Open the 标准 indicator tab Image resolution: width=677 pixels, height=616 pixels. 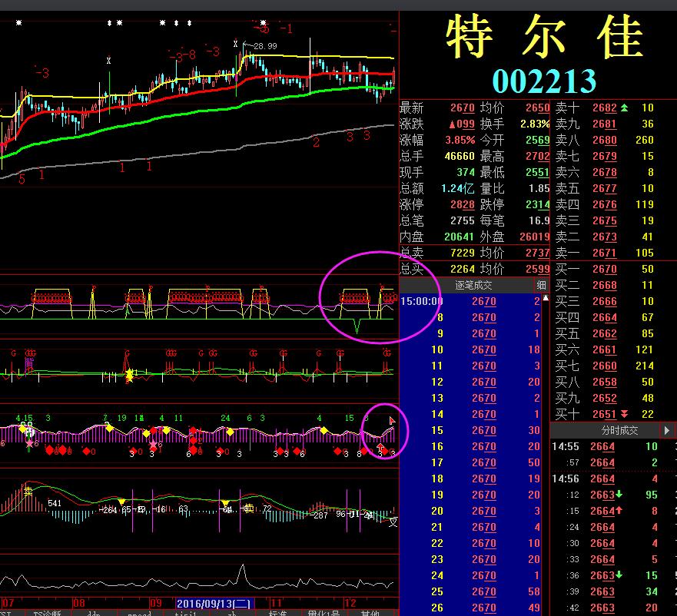tap(277, 613)
